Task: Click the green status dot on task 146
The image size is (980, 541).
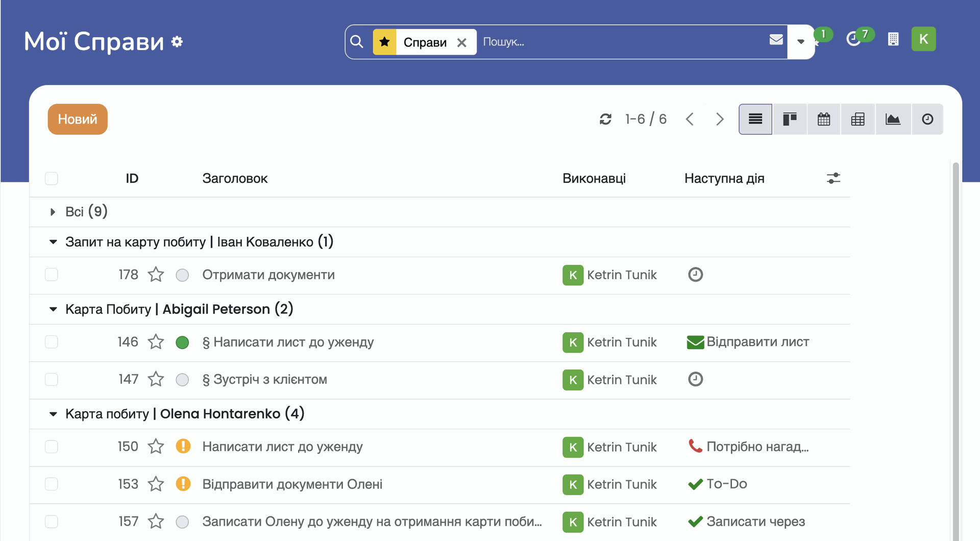Action: point(182,342)
